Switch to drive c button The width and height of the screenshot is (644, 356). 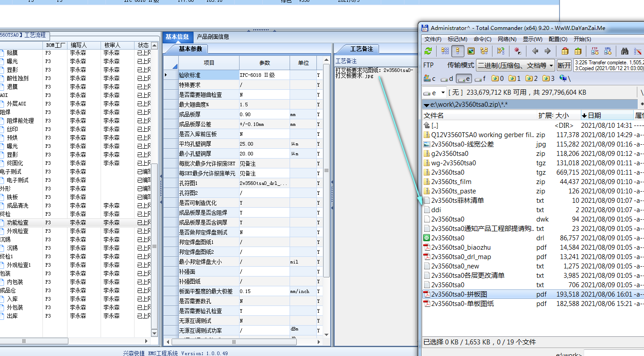pyautogui.click(x=430, y=79)
